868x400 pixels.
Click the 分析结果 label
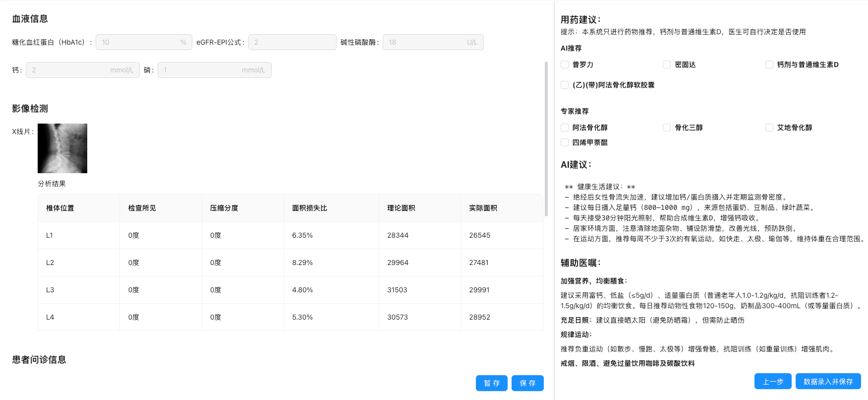tap(52, 184)
